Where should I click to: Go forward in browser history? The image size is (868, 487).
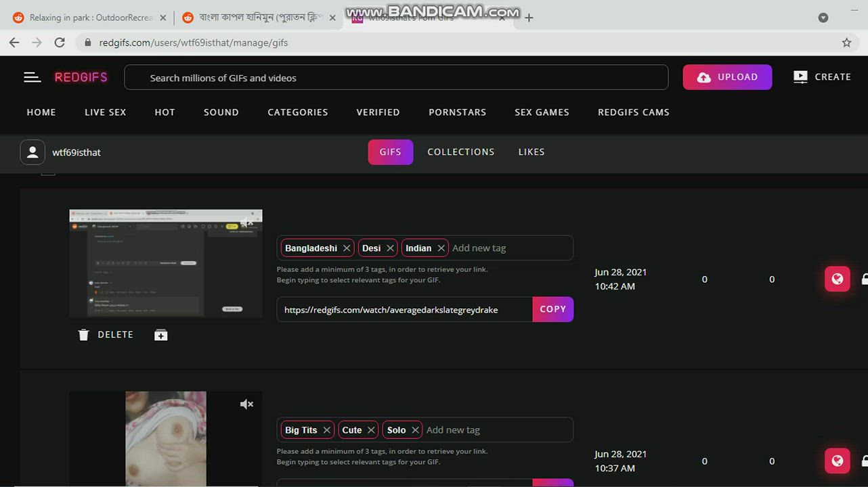(37, 42)
